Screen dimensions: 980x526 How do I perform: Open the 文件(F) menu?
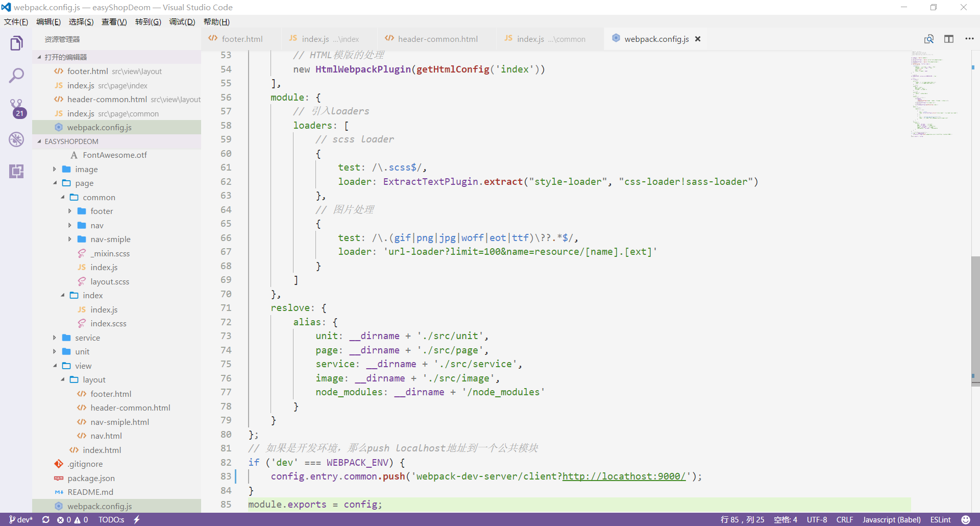[16, 22]
